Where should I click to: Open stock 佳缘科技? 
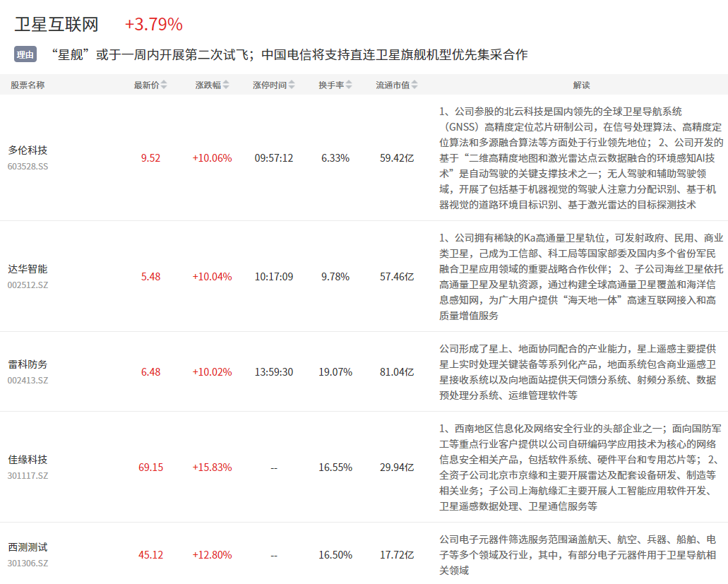click(x=28, y=460)
